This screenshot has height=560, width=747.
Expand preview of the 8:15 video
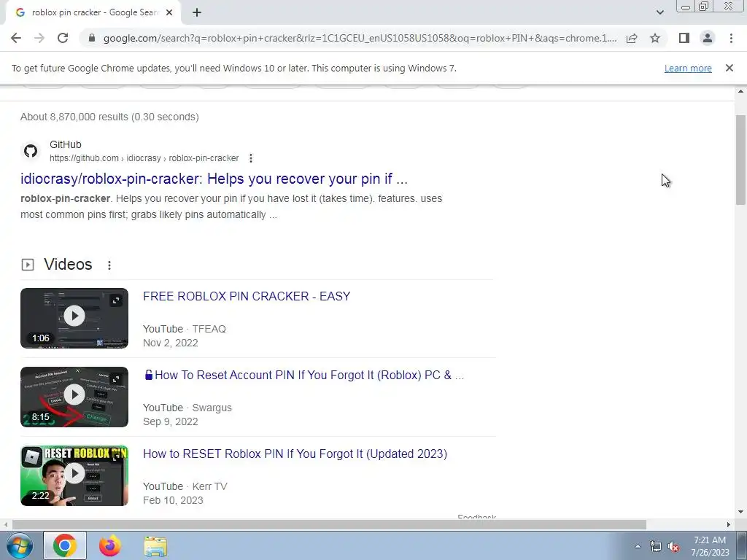(x=116, y=379)
